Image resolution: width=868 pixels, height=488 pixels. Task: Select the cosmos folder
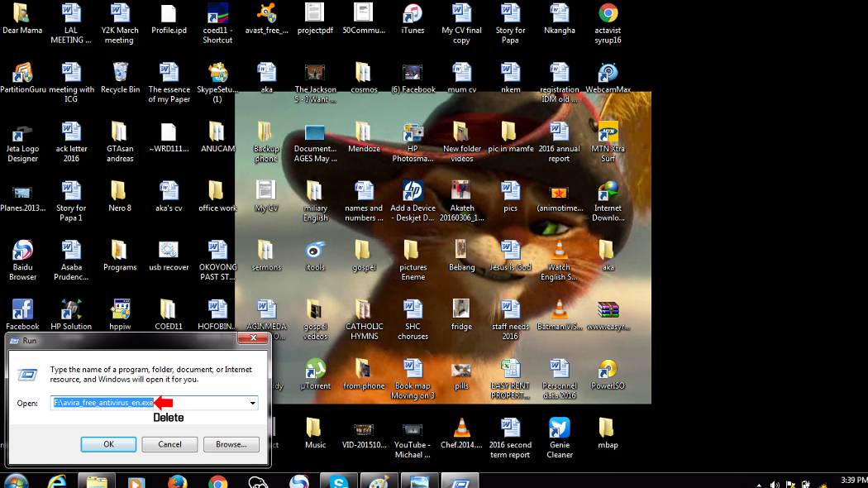pyautogui.click(x=364, y=78)
